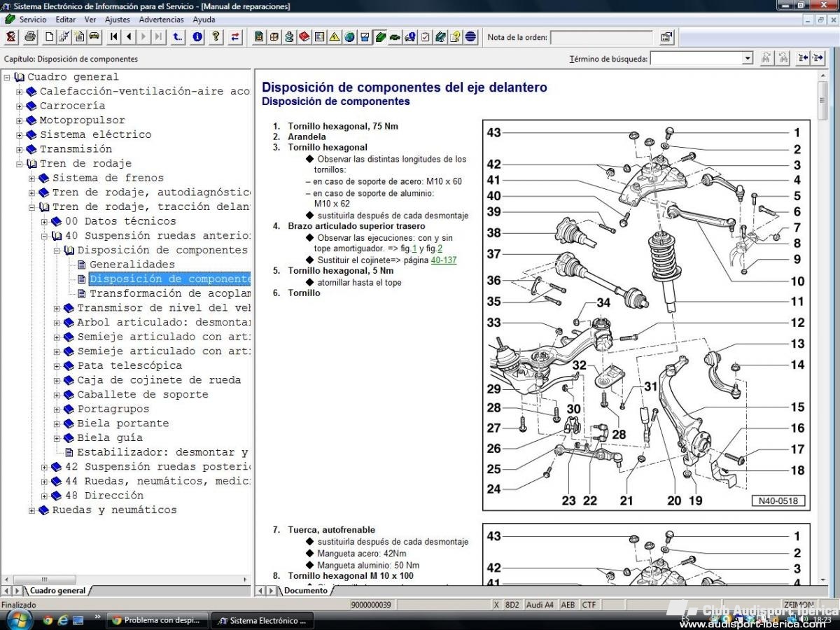The image size is (840, 630).
Task: Click the print icon in the toolbar
Action: [30, 37]
